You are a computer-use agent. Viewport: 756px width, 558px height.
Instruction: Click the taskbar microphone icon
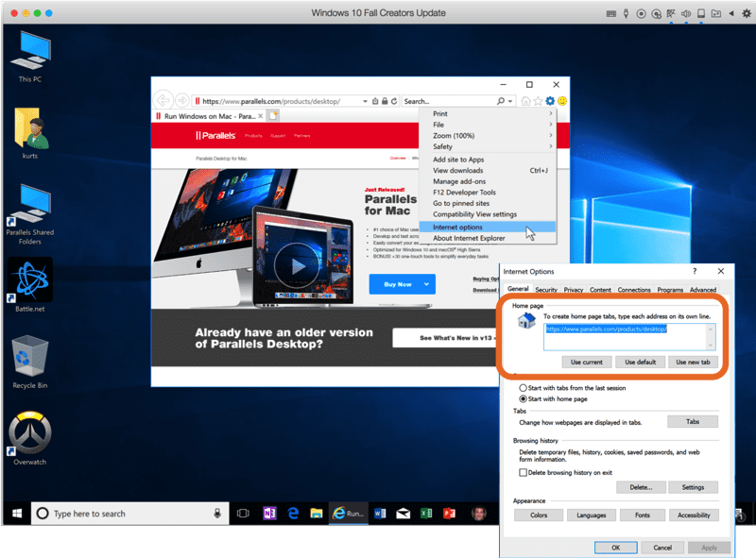[217, 514]
